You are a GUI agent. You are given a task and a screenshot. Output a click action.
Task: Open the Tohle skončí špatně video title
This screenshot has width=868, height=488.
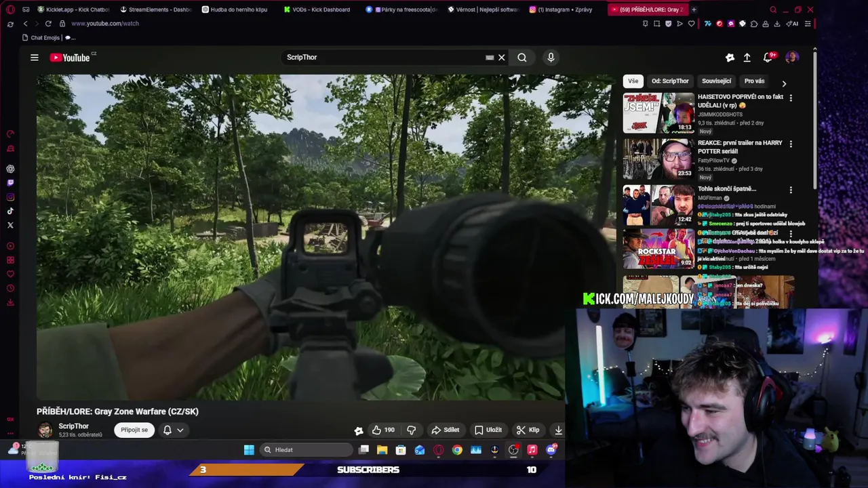point(727,188)
